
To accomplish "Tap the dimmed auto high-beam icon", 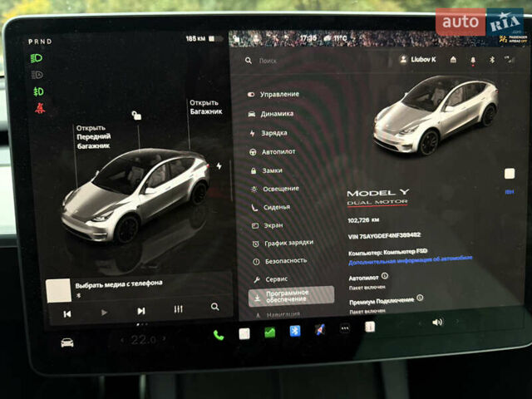I will pyautogui.click(x=37, y=75).
